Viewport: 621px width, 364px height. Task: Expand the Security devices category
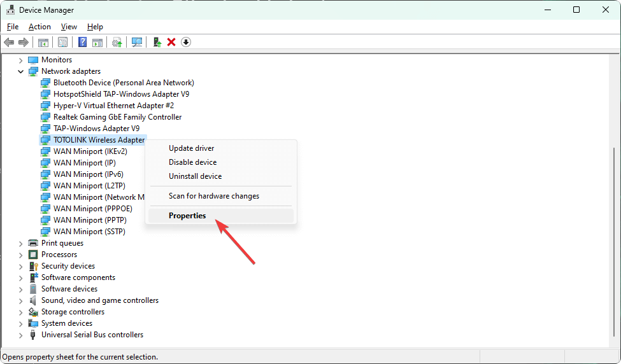point(20,266)
